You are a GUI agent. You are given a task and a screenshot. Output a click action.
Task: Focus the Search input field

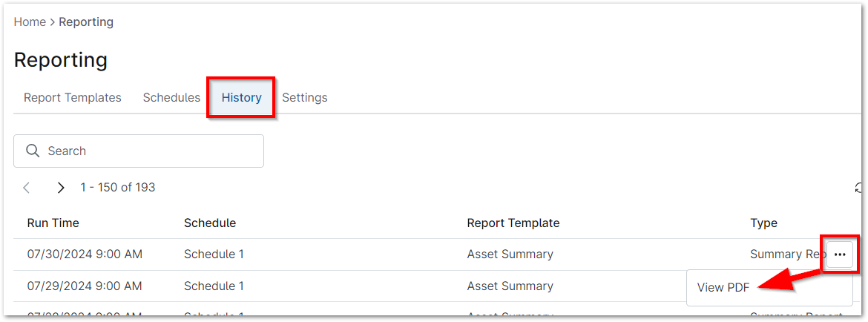click(148, 151)
